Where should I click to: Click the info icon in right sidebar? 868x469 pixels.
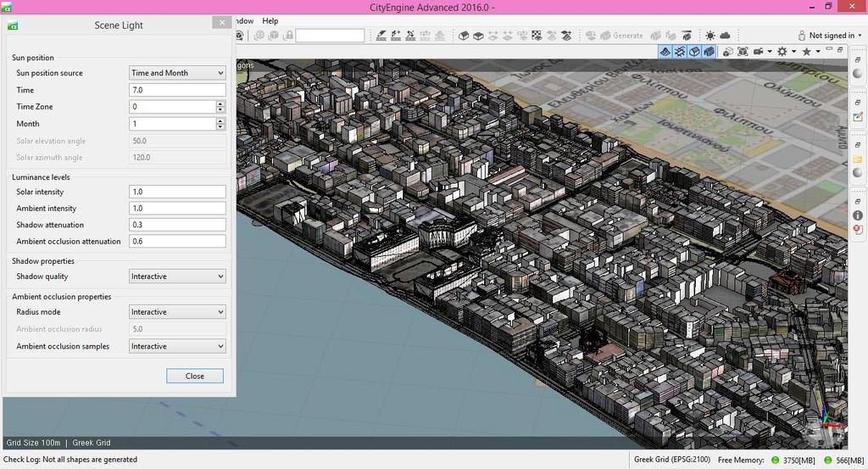[858, 215]
